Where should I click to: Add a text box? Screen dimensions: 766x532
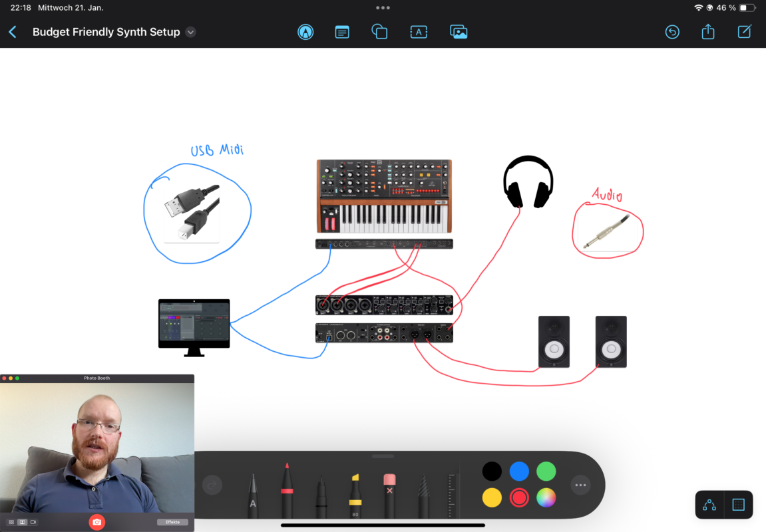[419, 32]
